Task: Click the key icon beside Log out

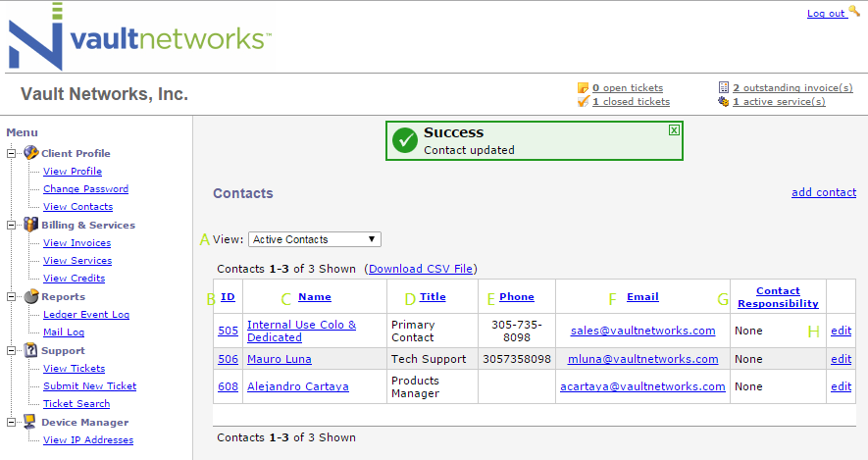Action: tap(854, 11)
